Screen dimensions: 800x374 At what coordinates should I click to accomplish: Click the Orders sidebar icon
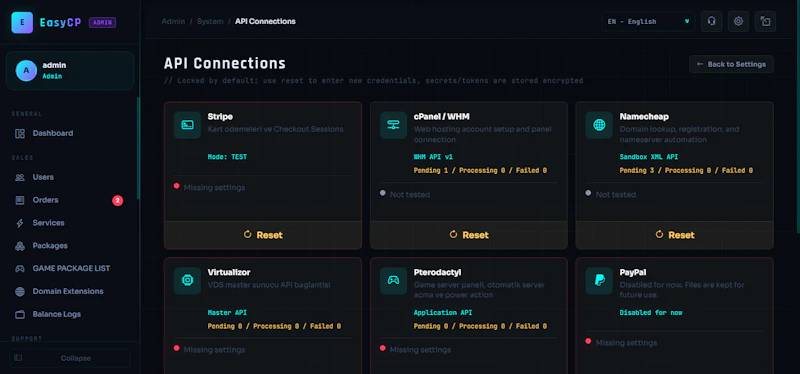20,200
